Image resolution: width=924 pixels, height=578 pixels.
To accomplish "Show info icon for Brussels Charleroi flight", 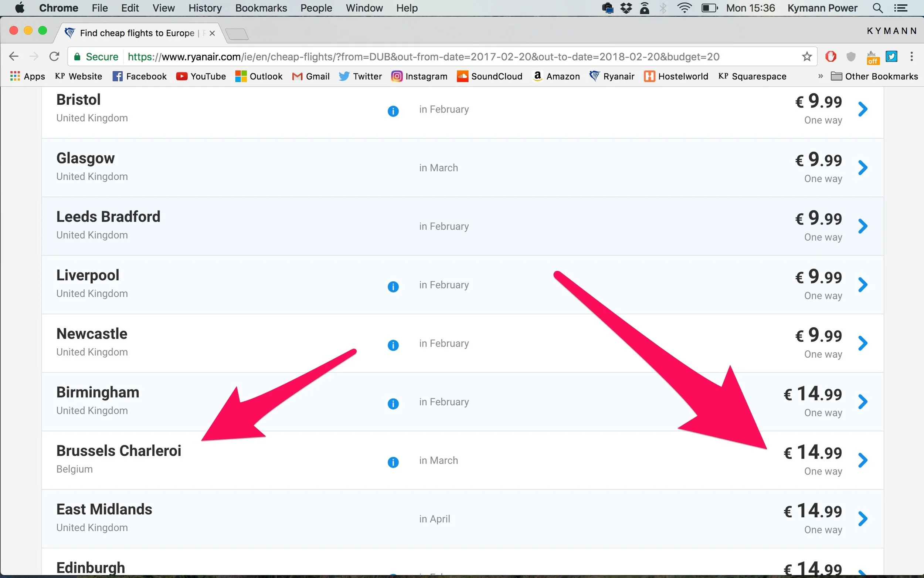I will coord(393,462).
